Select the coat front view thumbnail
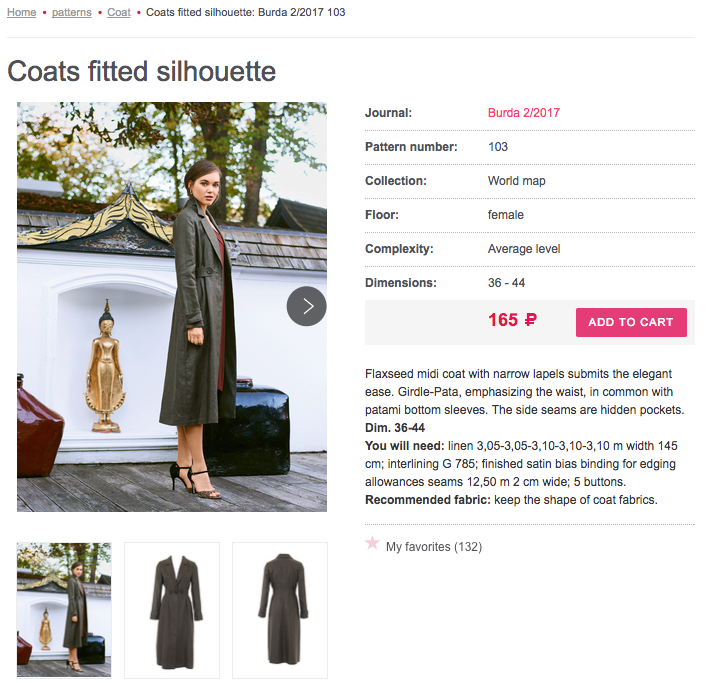Image resolution: width=708 pixels, height=683 pixels. [x=172, y=610]
